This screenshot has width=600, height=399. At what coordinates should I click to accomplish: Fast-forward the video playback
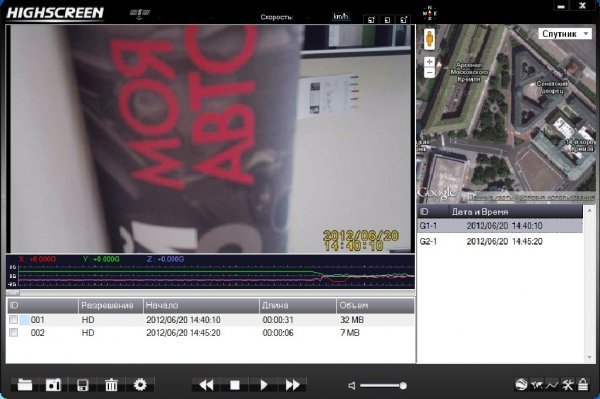point(292,385)
